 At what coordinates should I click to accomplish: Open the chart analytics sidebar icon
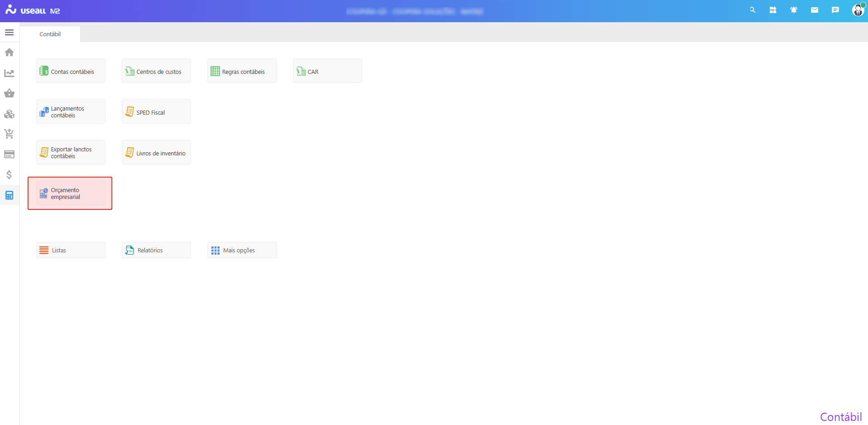9,73
